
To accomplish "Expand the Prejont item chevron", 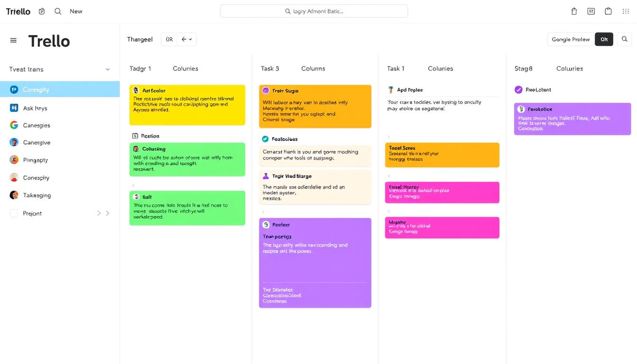I will pos(108,213).
